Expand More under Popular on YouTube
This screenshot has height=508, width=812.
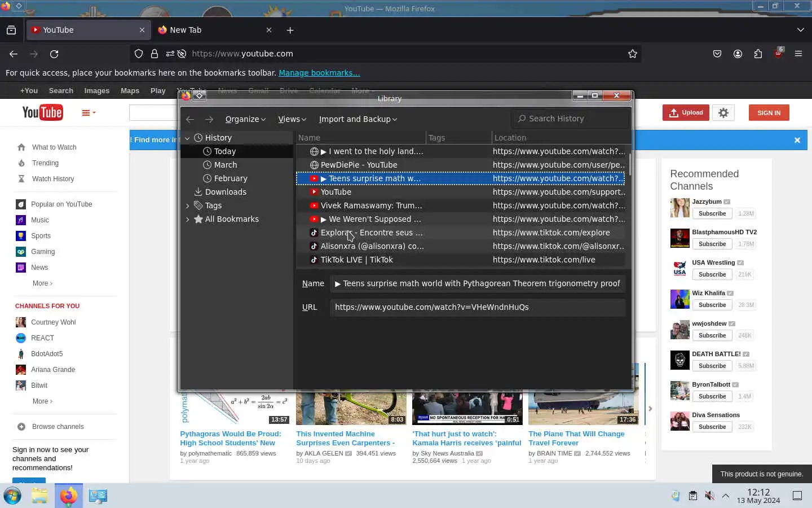click(x=42, y=283)
